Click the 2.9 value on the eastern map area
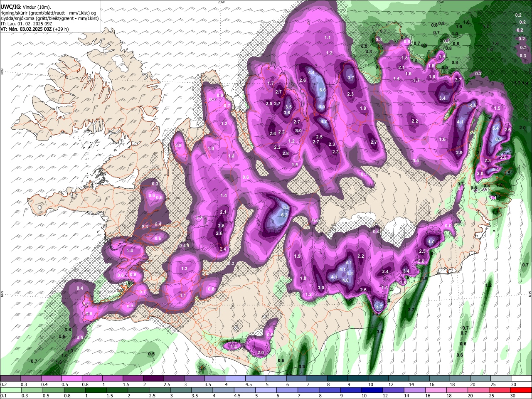 459,153
